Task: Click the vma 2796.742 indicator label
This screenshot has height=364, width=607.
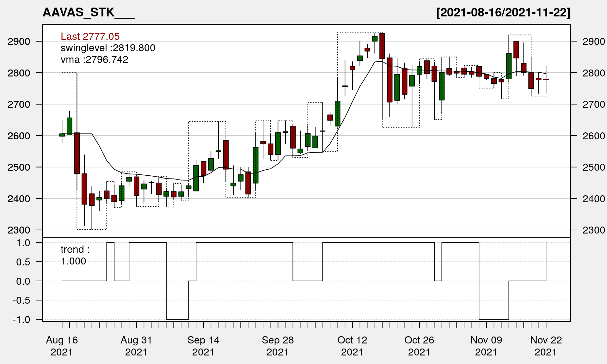Action: pyautogui.click(x=94, y=60)
